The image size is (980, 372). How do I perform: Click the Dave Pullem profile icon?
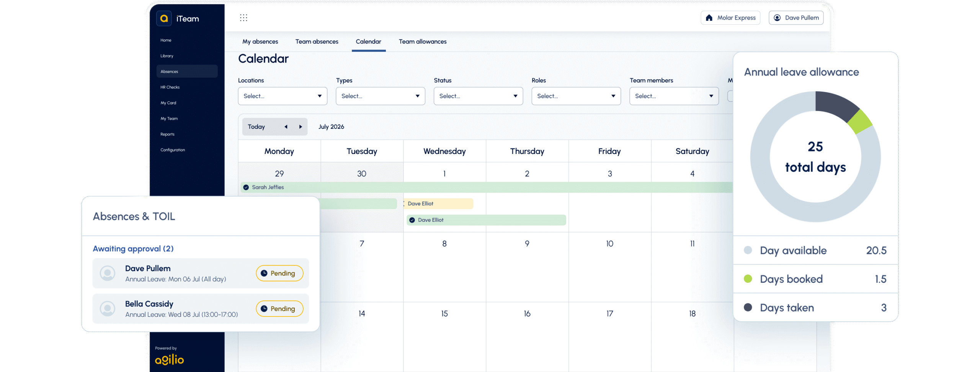pos(777,18)
